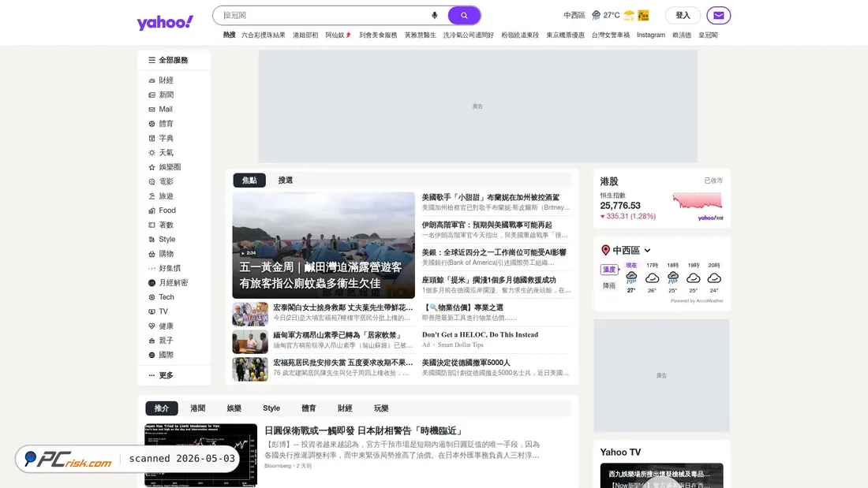The height and width of the screenshot is (488, 868).
Task: Select the 財經 tab in news feed
Action: [x=345, y=408]
